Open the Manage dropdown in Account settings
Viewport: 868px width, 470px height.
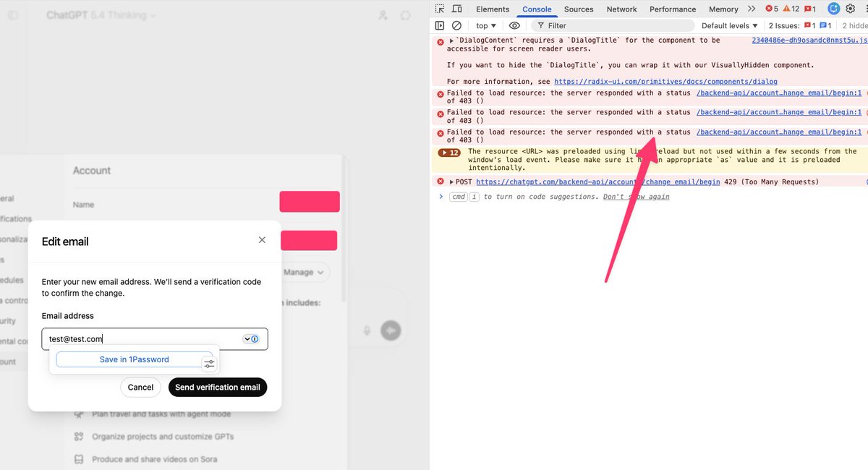304,273
